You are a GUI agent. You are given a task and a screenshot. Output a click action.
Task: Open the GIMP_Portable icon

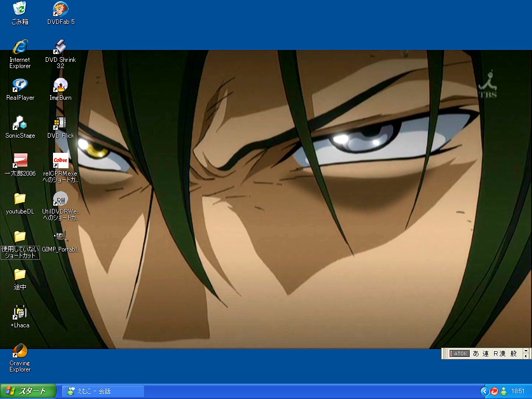tap(60, 241)
